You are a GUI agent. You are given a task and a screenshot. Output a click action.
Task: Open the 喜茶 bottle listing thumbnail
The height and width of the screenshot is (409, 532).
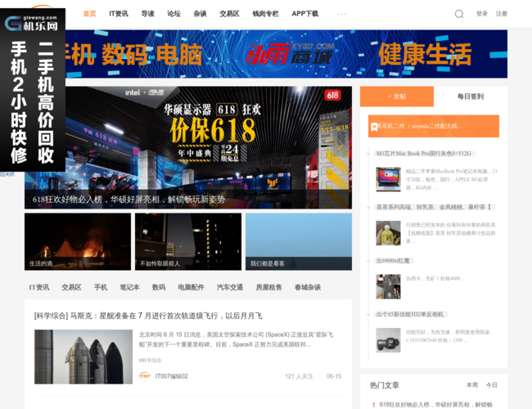pos(388,233)
